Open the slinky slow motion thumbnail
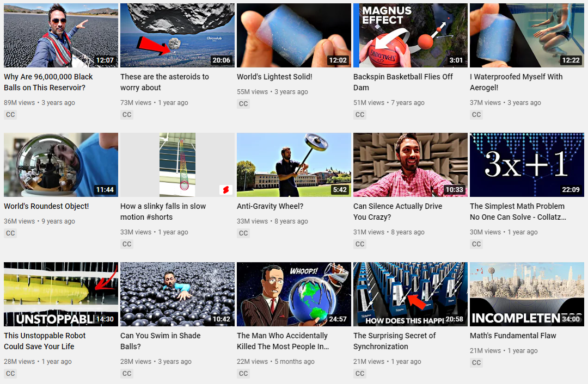This screenshot has height=384, width=588. tap(177, 165)
